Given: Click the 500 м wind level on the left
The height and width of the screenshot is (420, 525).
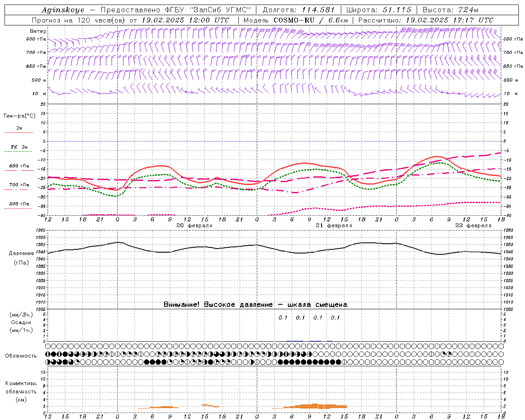Looking at the screenshot, I should point(39,80).
